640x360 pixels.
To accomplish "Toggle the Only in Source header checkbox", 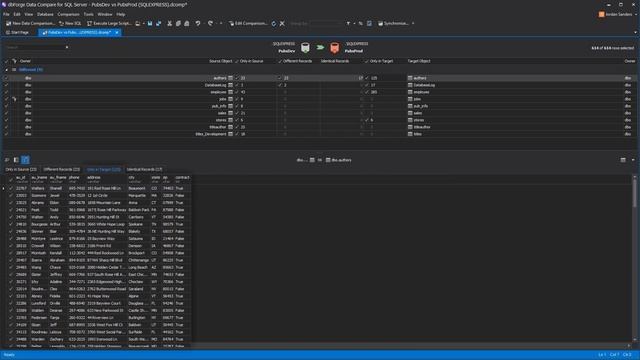I will [x=237, y=61].
